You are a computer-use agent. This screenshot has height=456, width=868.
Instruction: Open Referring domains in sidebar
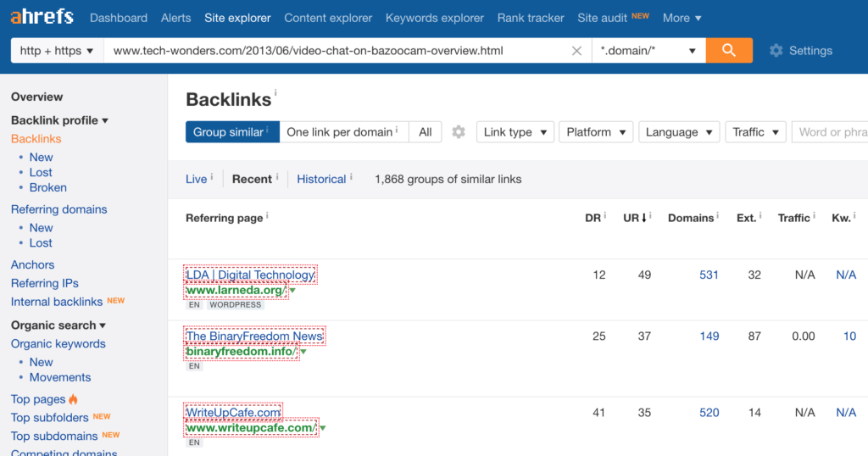tap(58, 209)
